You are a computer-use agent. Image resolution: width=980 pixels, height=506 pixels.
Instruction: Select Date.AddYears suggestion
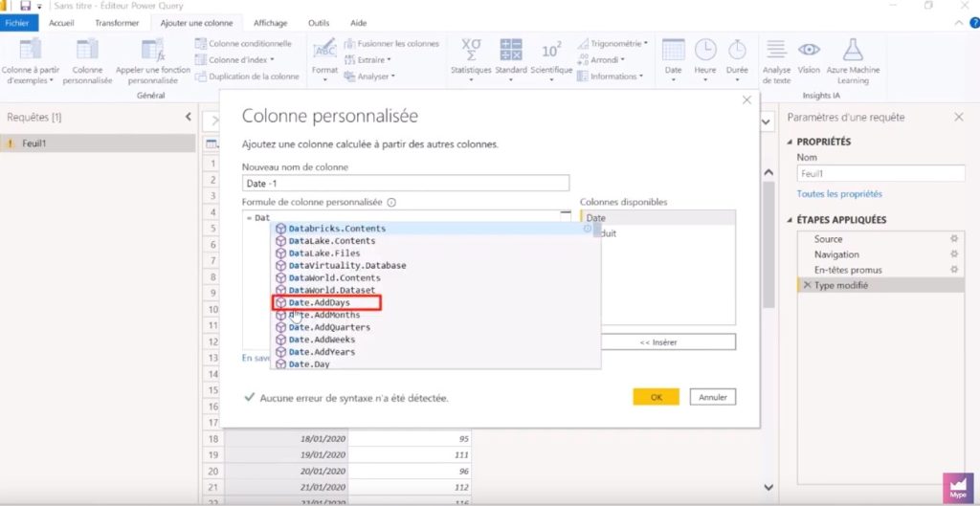click(434, 352)
